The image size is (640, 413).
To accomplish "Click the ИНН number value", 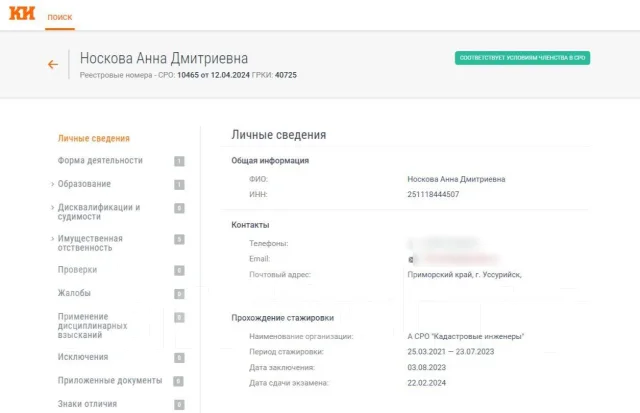I will 433,194.
